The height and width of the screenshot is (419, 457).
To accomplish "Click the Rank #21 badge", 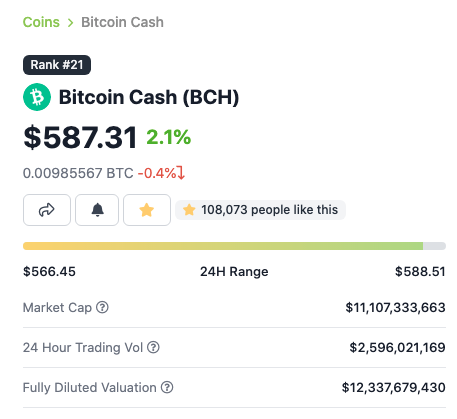I will (57, 65).
